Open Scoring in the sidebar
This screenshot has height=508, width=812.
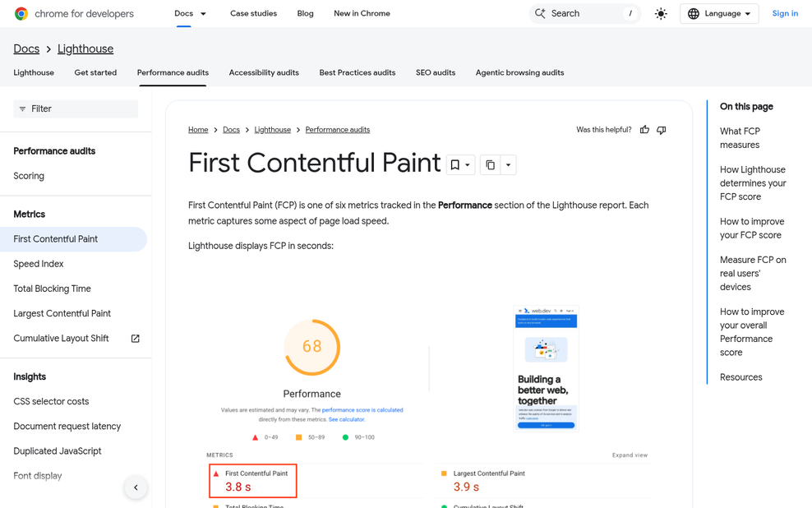coord(29,176)
